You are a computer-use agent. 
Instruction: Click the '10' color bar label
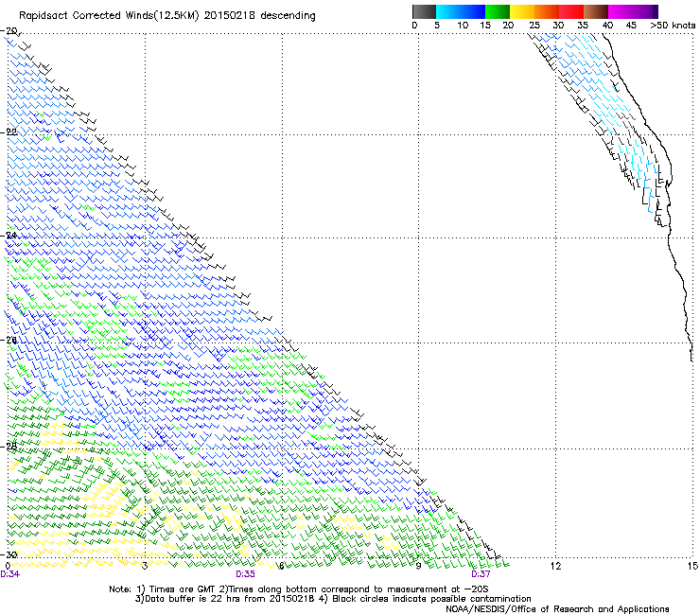point(463,26)
